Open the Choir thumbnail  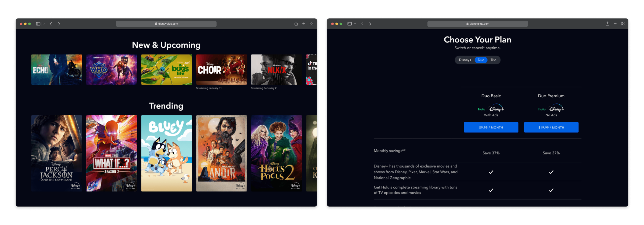pyautogui.click(x=222, y=70)
